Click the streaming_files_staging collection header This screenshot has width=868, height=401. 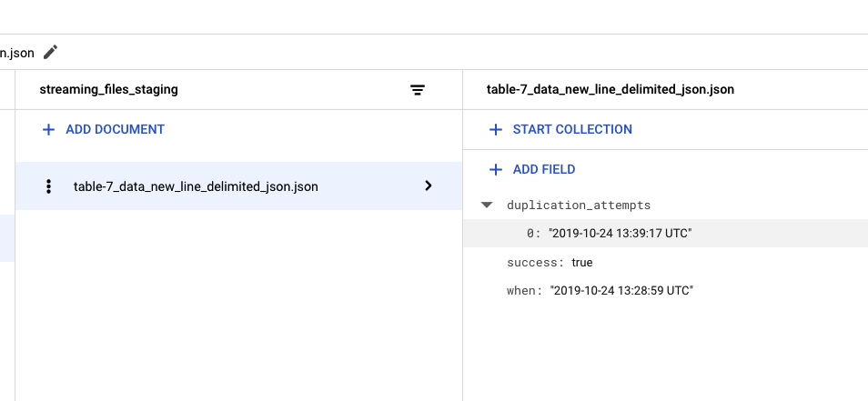click(108, 89)
